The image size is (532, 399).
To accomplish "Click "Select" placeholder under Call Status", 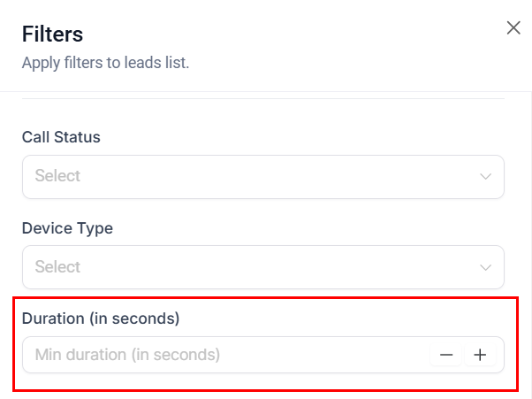I will pos(57,176).
